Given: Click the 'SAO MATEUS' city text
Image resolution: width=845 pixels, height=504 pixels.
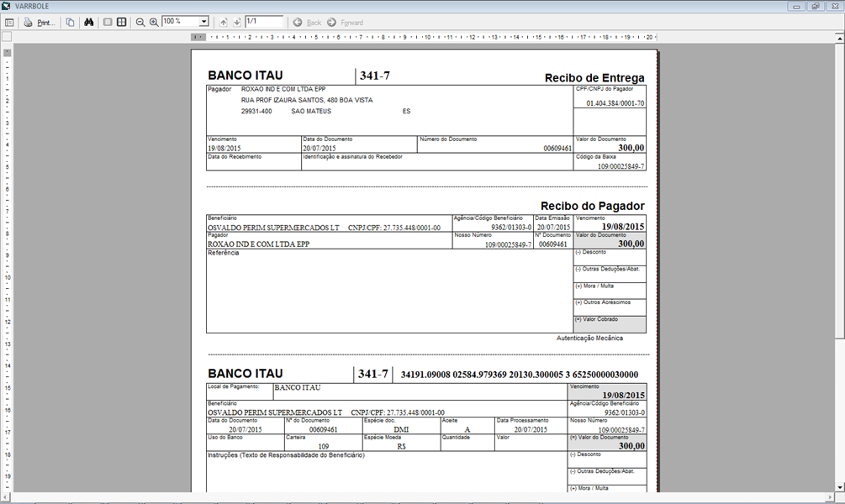Looking at the screenshot, I should coord(311,111).
